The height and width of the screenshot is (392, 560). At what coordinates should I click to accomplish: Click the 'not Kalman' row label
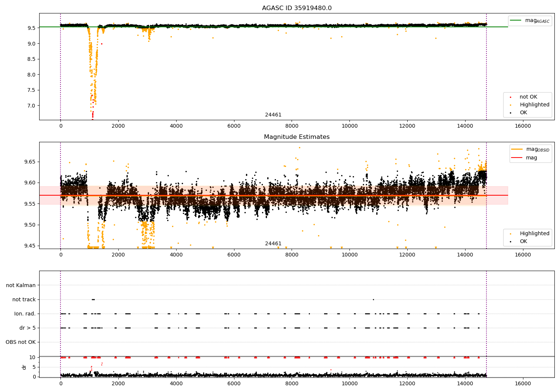click(21, 285)
